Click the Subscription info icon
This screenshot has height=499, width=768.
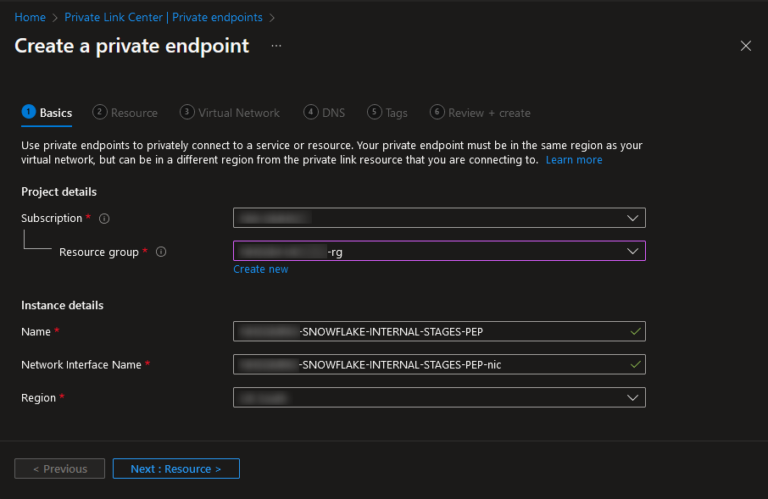tap(104, 218)
